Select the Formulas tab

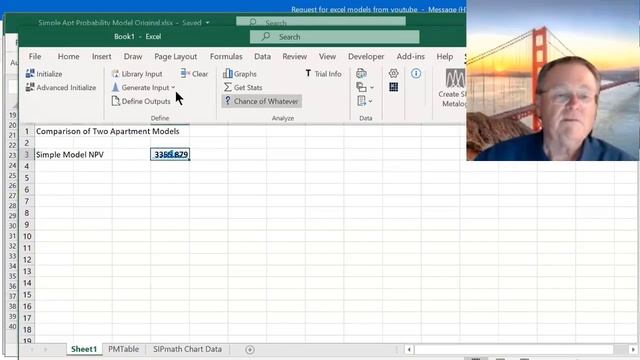click(226, 56)
